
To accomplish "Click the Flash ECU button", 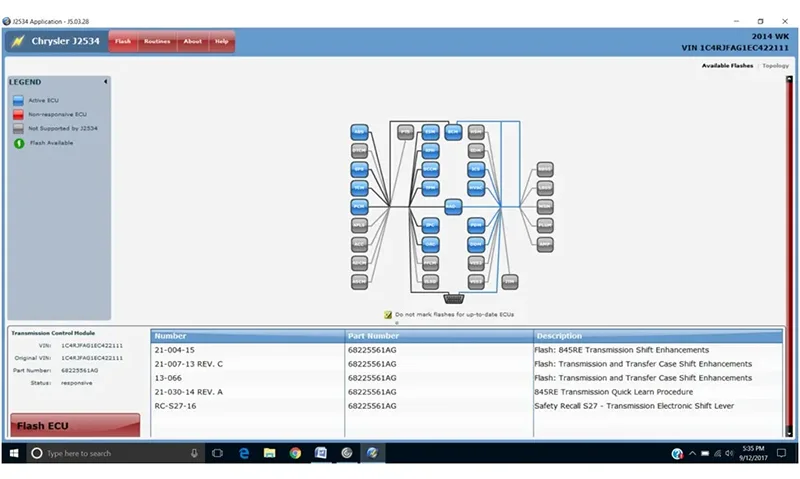I will coord(75,425).
